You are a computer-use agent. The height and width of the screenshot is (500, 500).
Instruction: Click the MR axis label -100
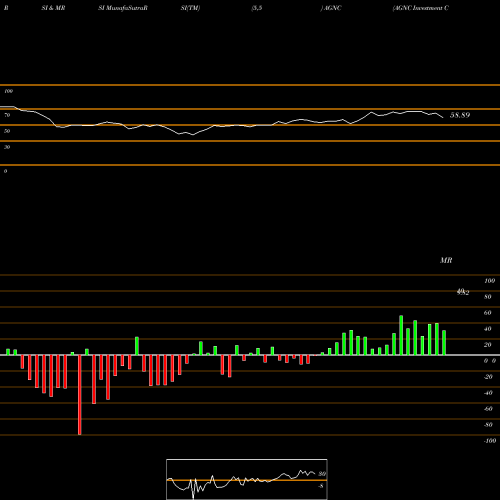click(x=490, y=441)
